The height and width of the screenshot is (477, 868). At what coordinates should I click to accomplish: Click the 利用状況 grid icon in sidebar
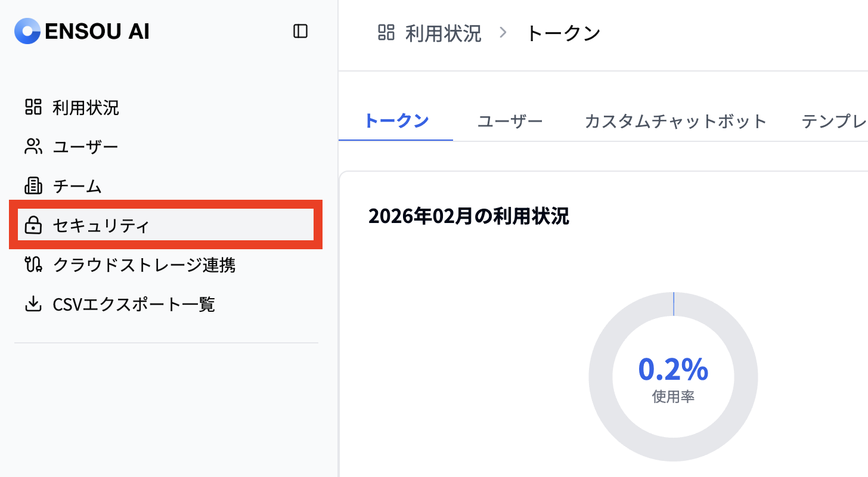coord(33,107)
